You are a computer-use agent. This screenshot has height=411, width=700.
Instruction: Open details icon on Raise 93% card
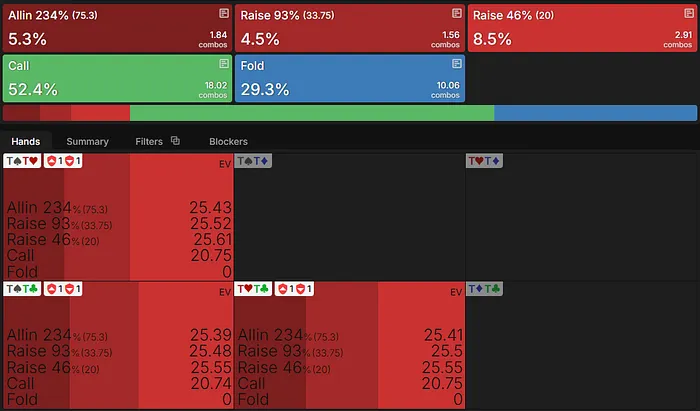pyautogui.click(x=456, y=13)
